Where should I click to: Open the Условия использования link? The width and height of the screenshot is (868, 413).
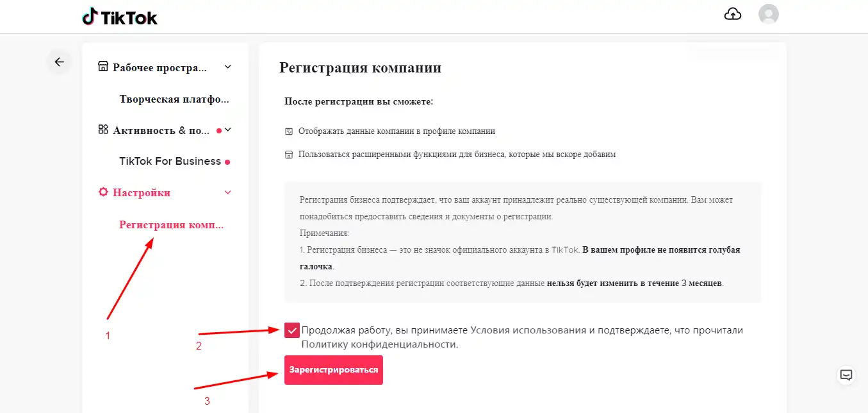pos(528,330)
